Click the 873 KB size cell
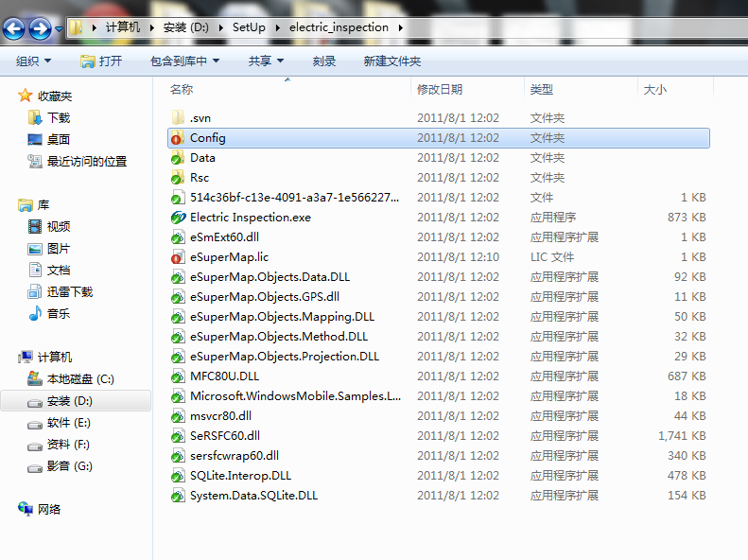Image resolution: width=748 pixels, height=560 pixels. 687,218
